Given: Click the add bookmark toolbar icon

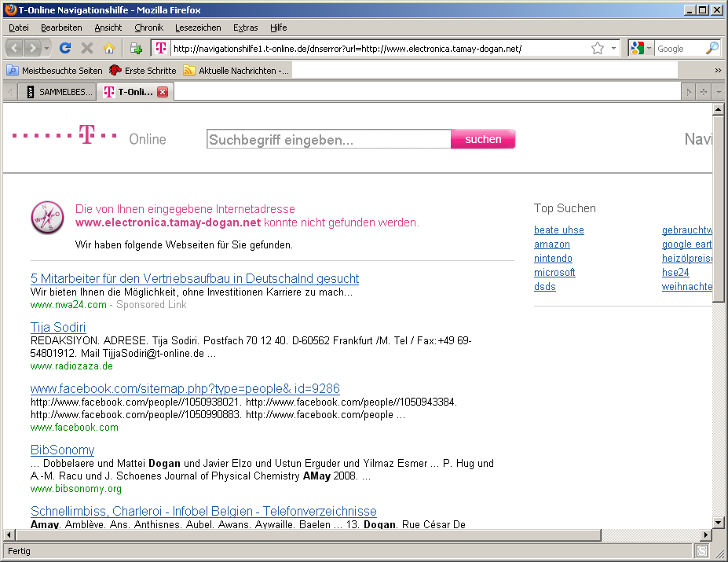Looking at the screenshot, I should tap(136, 48).
